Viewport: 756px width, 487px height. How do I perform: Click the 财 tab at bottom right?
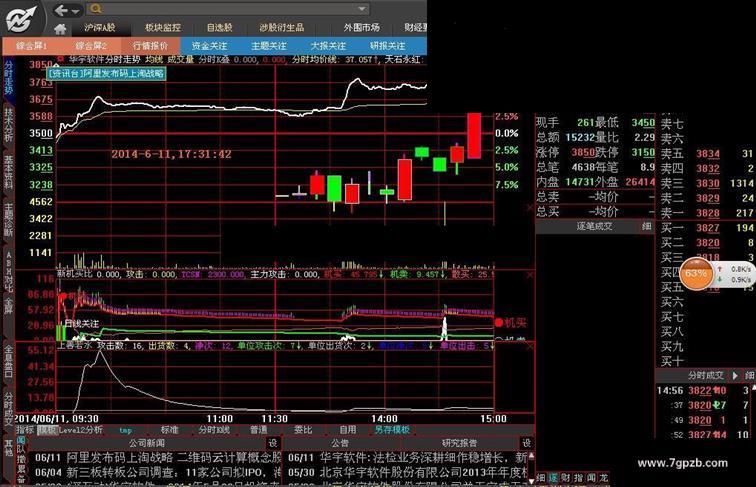click(566, 478)
